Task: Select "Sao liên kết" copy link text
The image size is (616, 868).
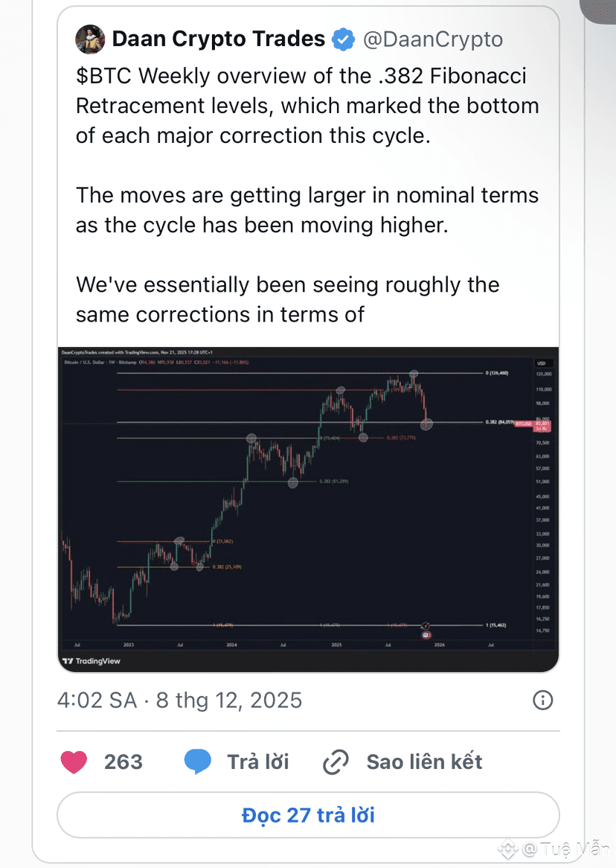Action: [x=424, y=762]
